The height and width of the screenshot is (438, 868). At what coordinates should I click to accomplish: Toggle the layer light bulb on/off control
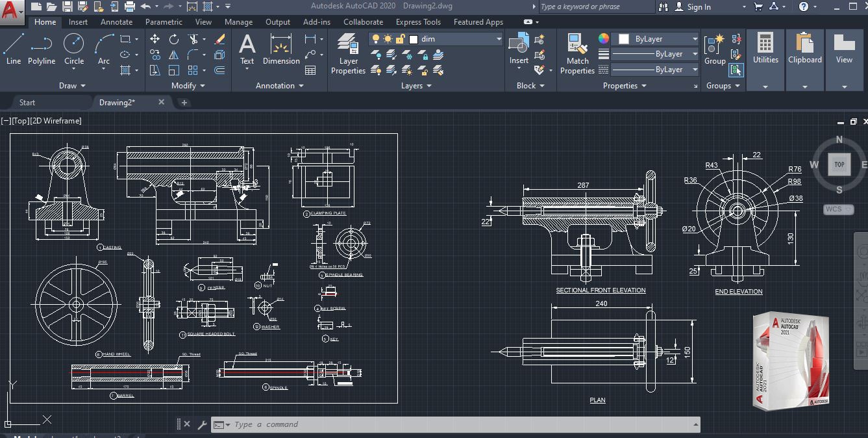tap(375, 38)
